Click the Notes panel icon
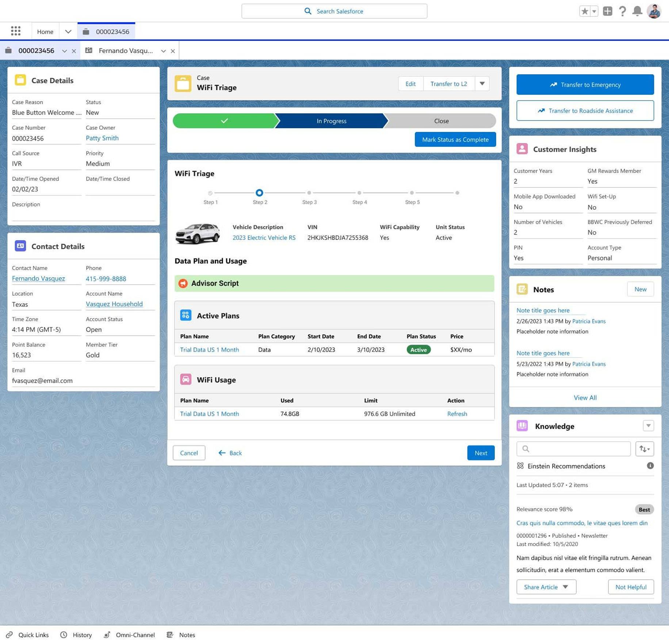This screenshot has width=669, height=644. [x=522, y=289]
